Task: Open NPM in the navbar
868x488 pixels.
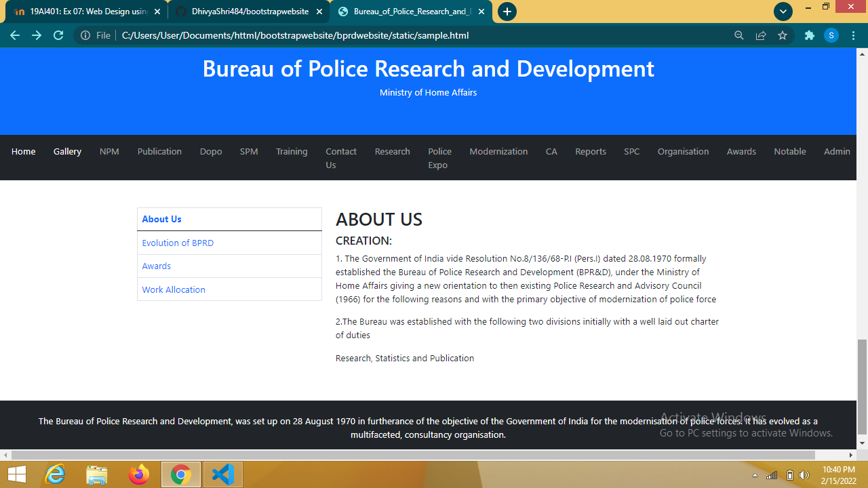Action: 109,151
